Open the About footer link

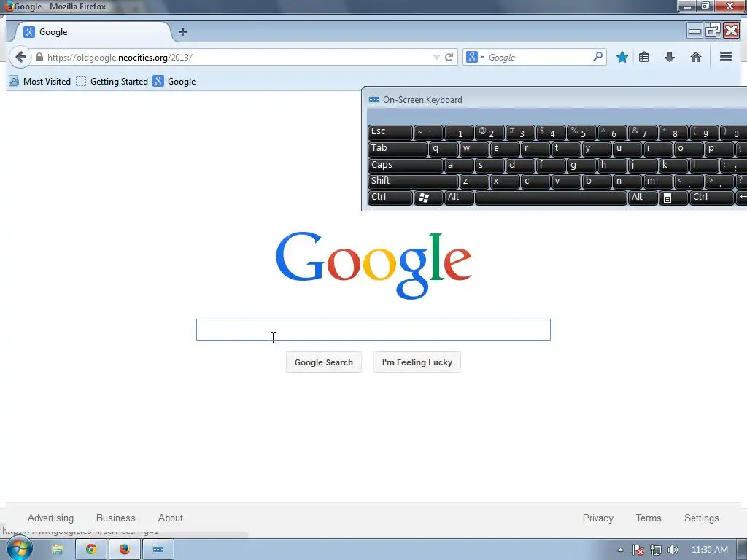pos(171,518)
